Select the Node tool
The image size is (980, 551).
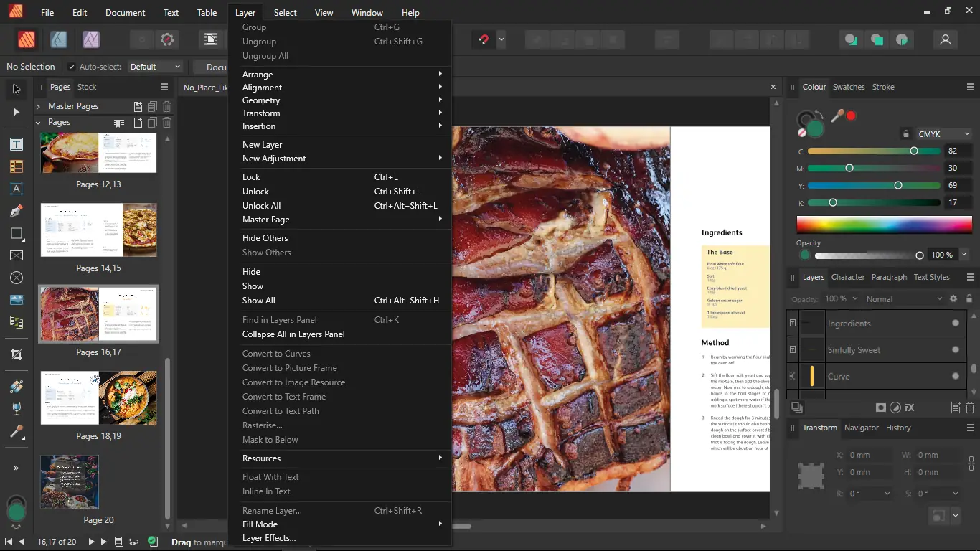click(16, 112)
